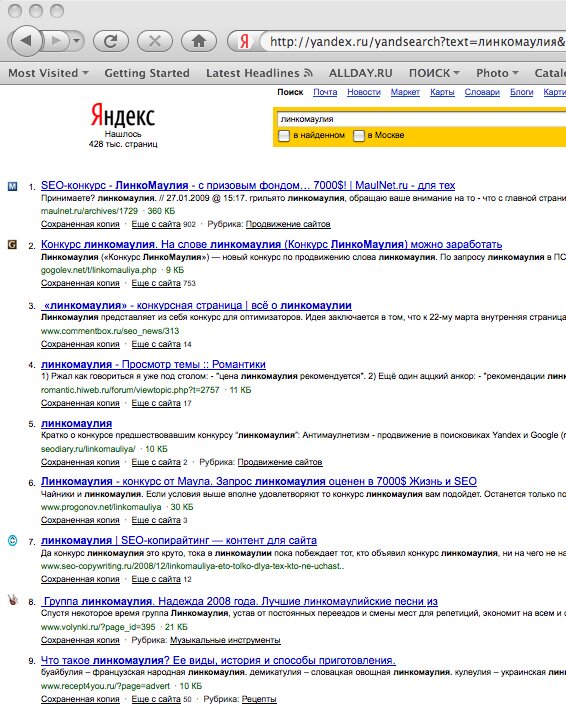The height and width of the screenshot is (712, 566).
Task: Open the Most Visited bookmarks dropdown
Action: pyautogui.click(x=48, y=73)
